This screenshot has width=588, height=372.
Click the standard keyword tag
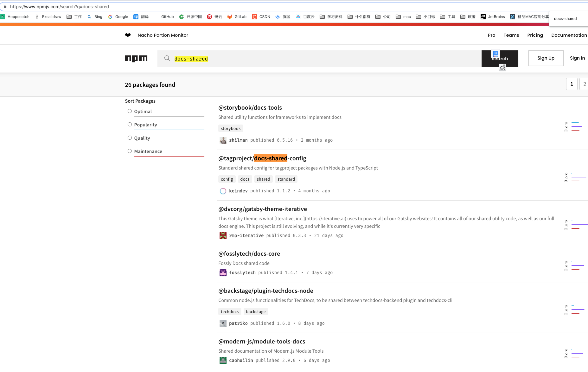(286, 179)
